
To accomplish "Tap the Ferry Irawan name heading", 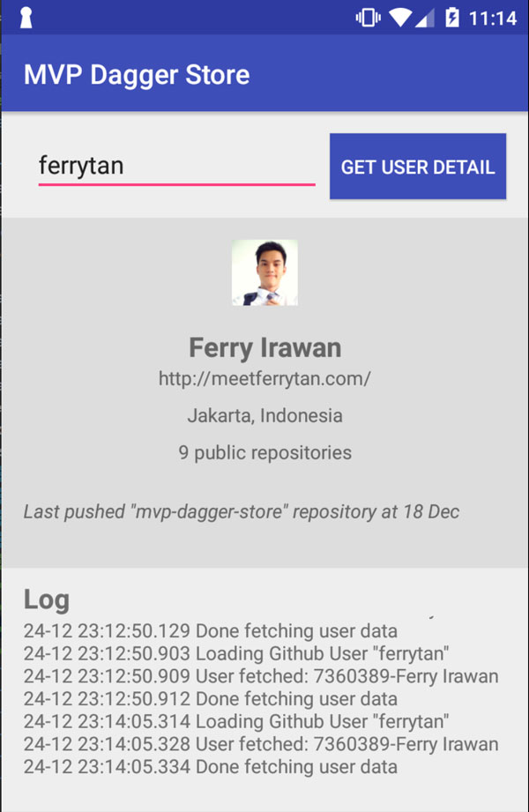I will point(264,347).
